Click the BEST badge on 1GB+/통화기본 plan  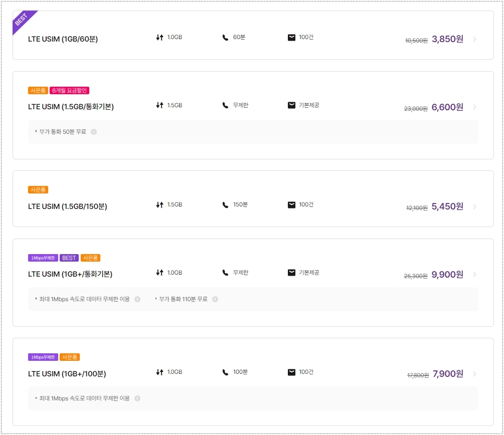(x=69, y=258)
